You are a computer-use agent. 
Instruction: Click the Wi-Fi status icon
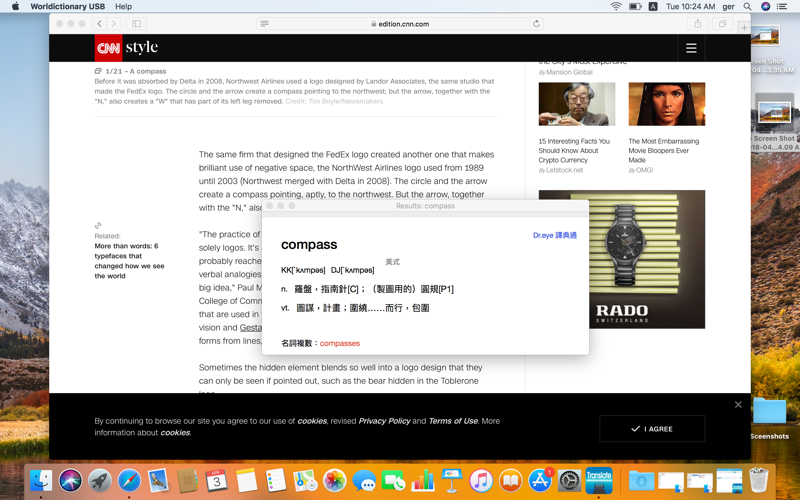(x=616, y=6)
